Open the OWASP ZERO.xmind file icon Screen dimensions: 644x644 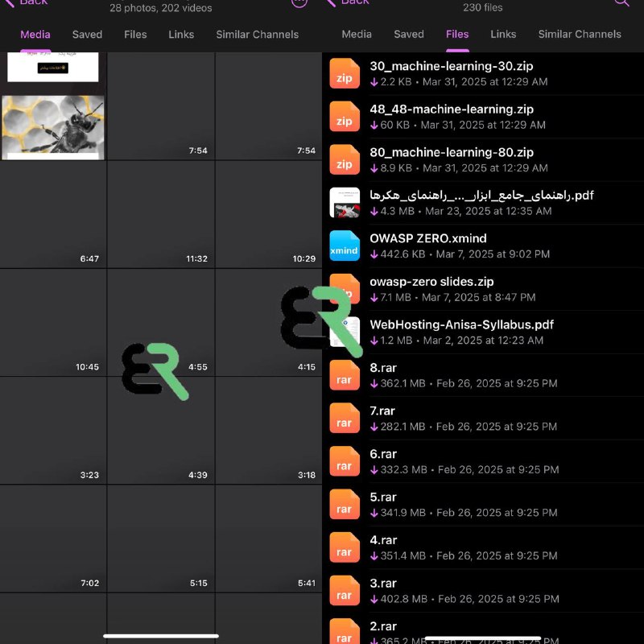point(345,246)
